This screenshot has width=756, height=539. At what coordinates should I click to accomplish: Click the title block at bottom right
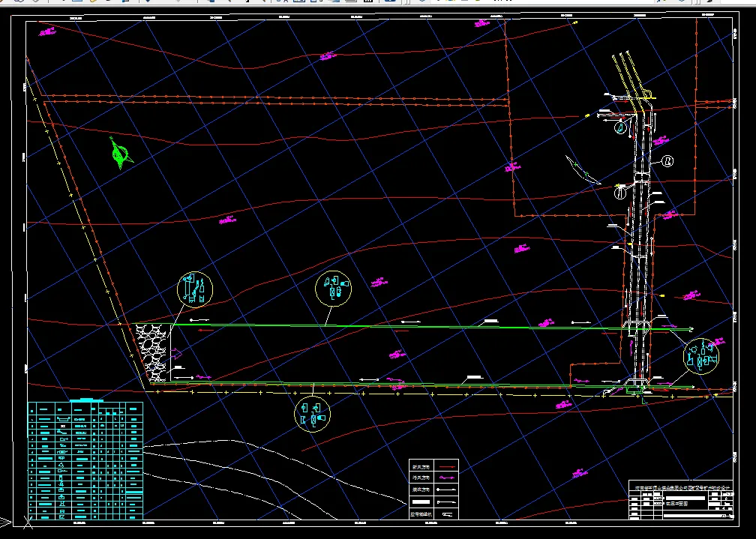pyautogui.click(x=681, y=499)
